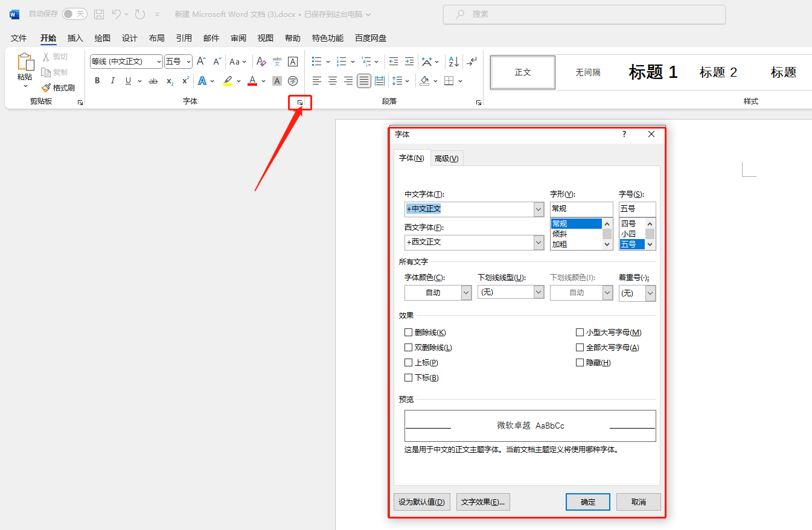Click the 确定 button
Screen dimensions: 812x530
pyautogui.click(x=588, y=502)
